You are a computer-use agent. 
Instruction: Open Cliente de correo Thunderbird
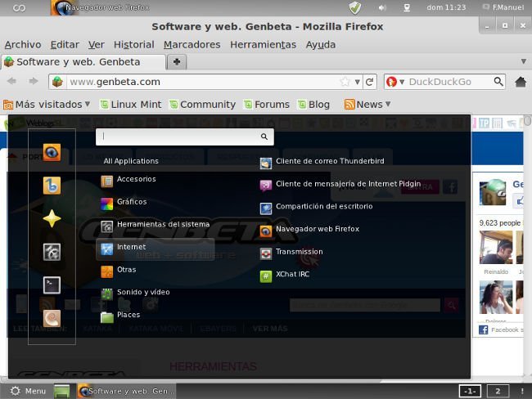tap(322, 163)
